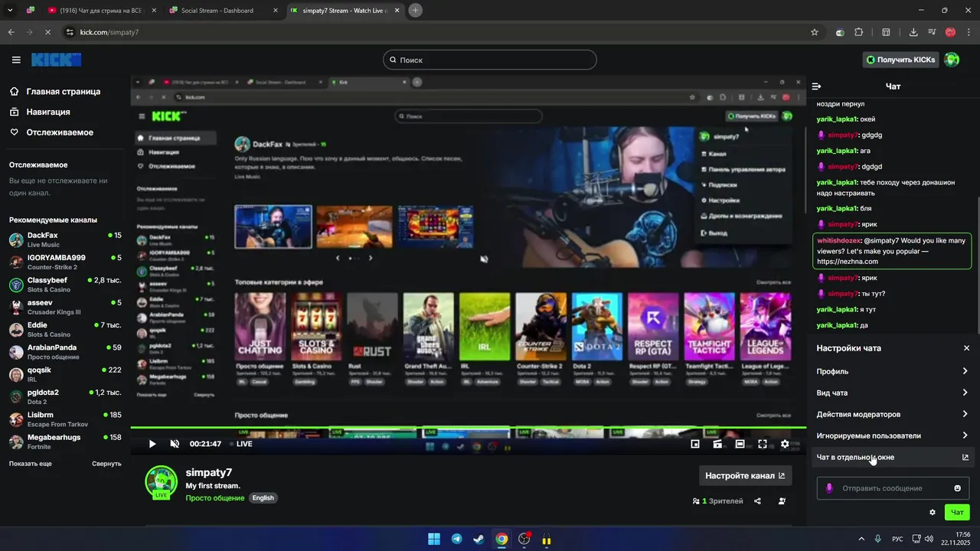Open a new browser tab
This screenshot has height=551, width=980.
click(x=415, y=10)
